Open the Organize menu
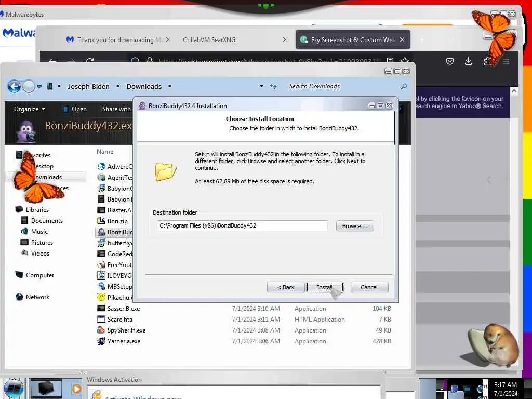532x399 pixels. coord(30,109)
